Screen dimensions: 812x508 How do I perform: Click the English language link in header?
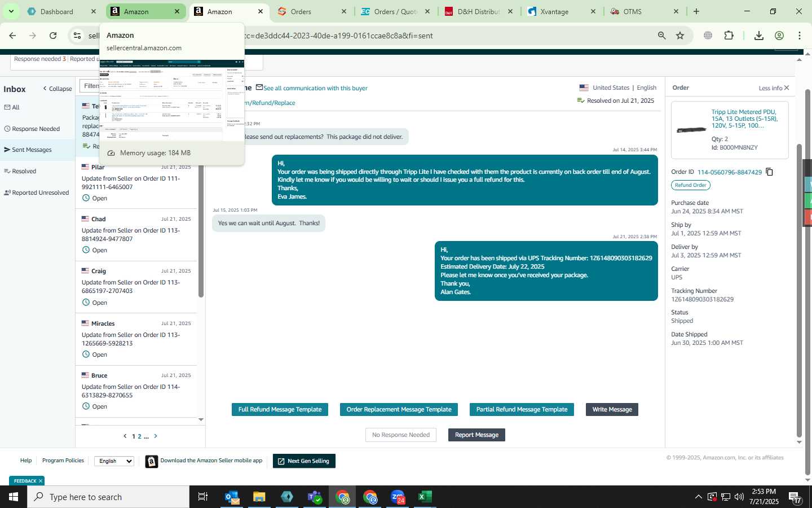(646, 87)
